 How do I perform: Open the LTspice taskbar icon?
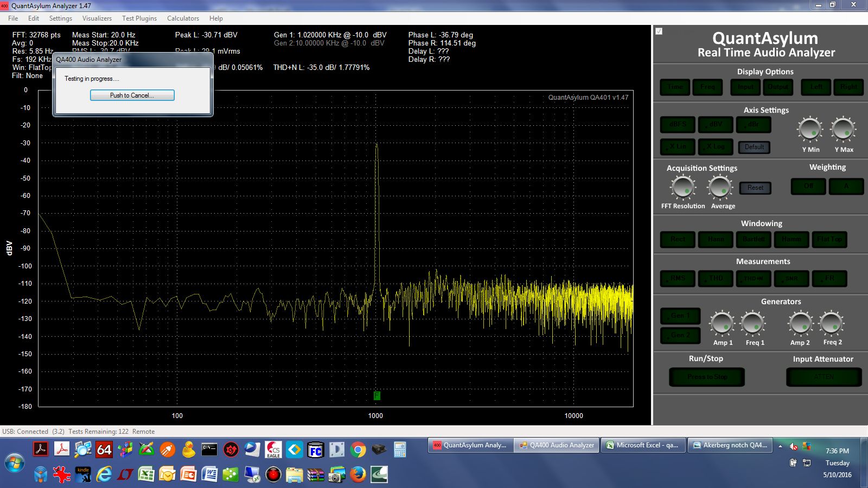click(125, 475)
